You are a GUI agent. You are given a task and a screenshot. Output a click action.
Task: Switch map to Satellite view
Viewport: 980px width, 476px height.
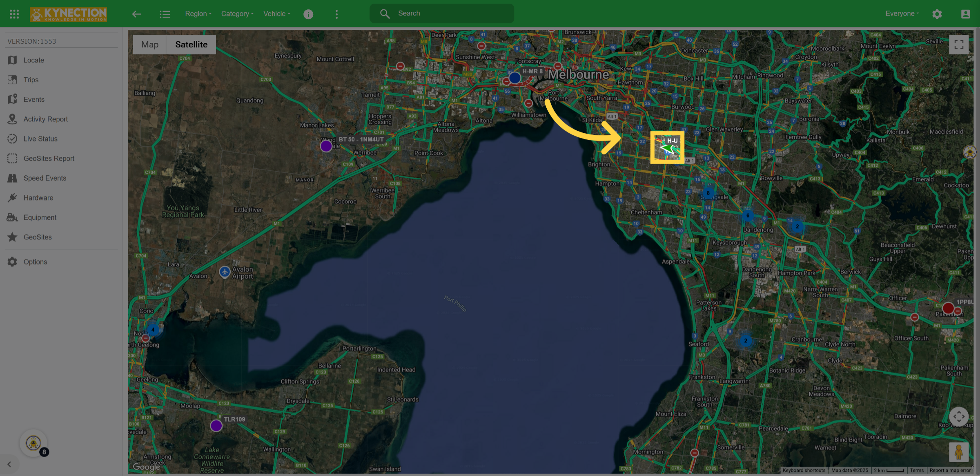coord(191,45)
